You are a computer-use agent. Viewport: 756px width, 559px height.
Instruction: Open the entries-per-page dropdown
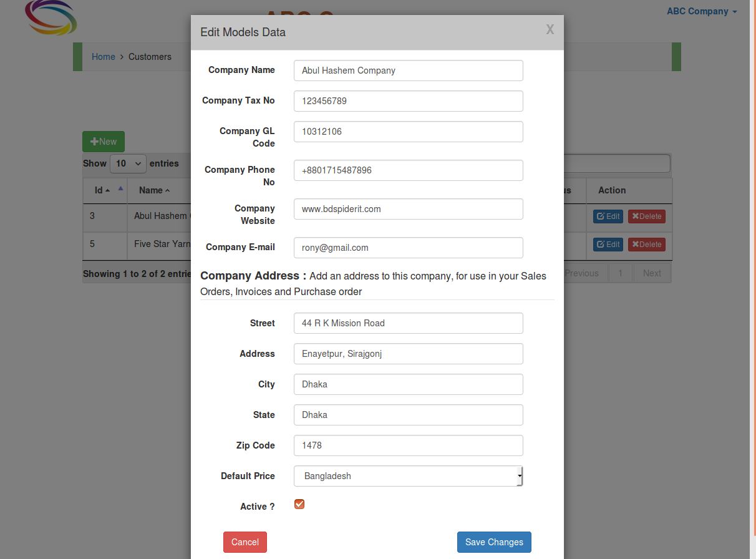pos(128,163)
